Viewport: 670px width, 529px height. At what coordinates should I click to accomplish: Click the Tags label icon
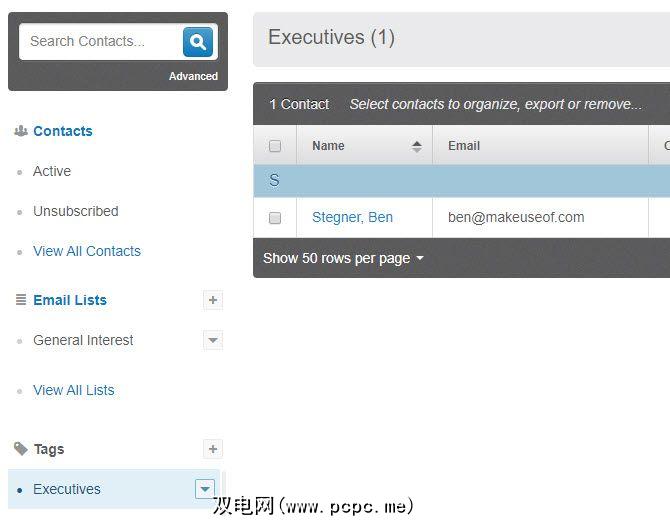(21, 449)
